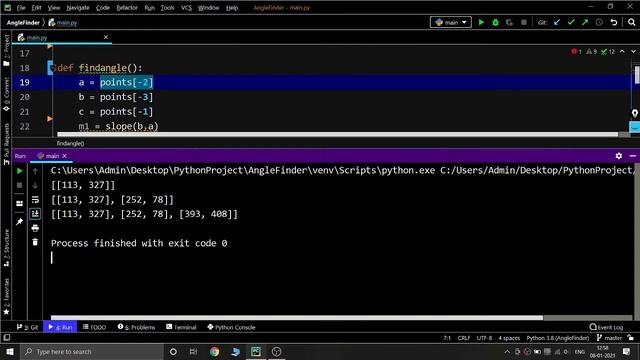640x360 pixels.
Task: Show Git history clock icon
Action: point(599,22)
